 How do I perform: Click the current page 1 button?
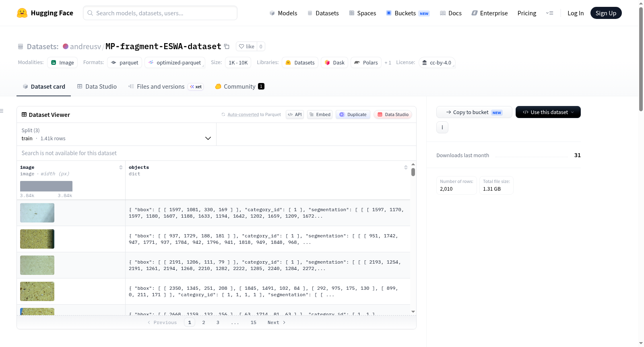click(x=190, y=322)
